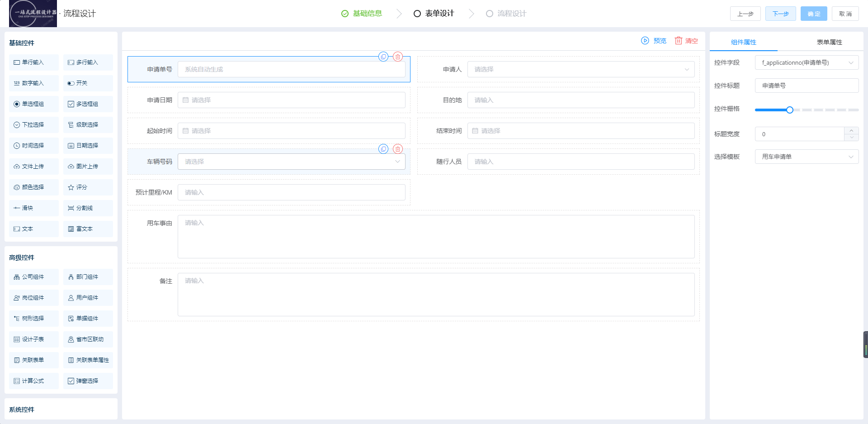Select the 单行输入 control icon
This screenshot has width=868, height=424.
(17, 62)
